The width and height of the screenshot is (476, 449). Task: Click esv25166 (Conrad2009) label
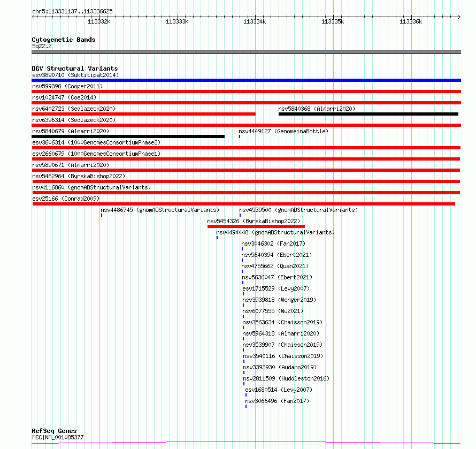pos(66,199)
